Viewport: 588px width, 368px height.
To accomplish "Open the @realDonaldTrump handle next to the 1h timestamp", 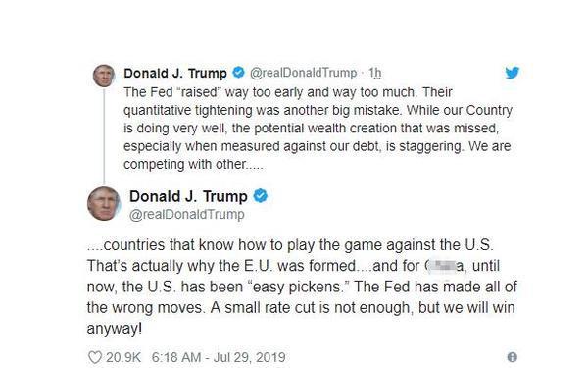I will coord(303,73).
